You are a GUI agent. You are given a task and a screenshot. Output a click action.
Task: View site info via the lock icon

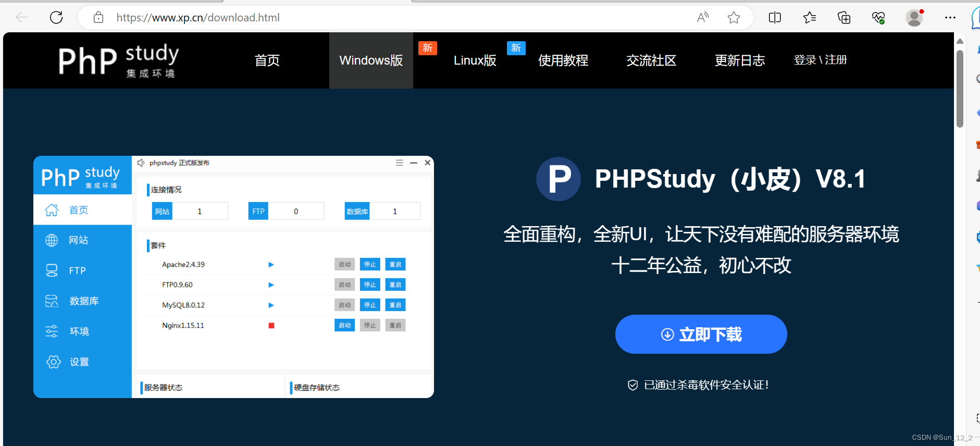pos(98,18)
